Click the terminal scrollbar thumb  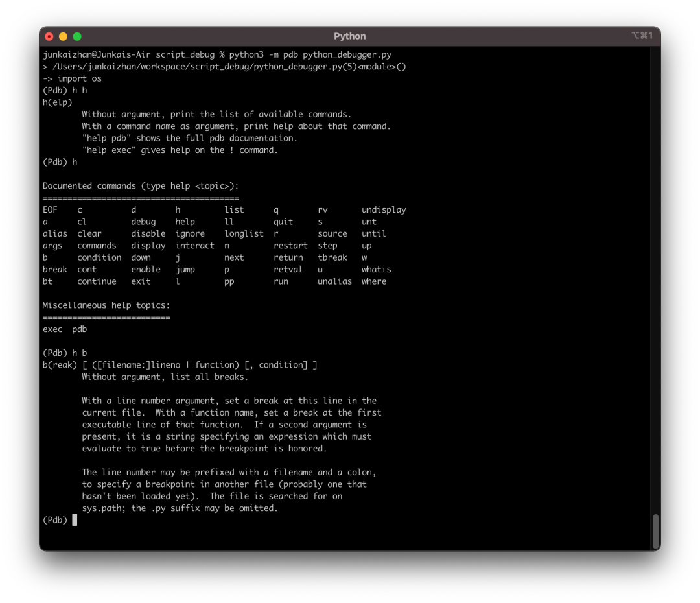[655, 532]
